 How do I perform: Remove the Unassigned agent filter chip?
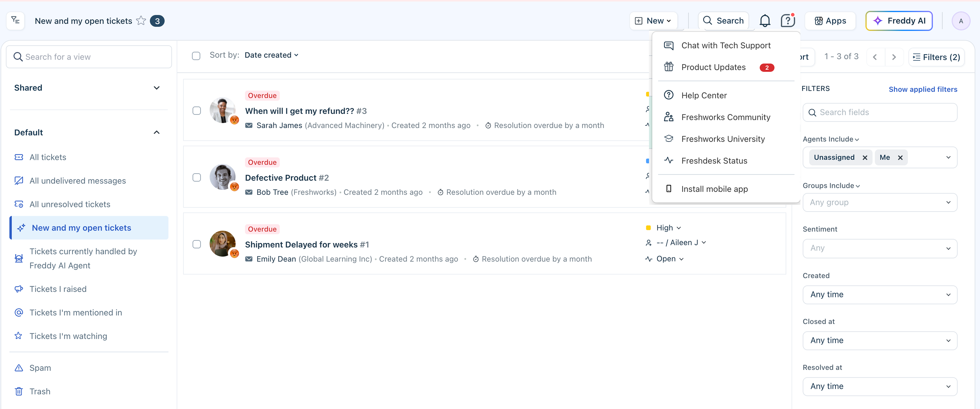pyautogui.click(x=865, y=157)
